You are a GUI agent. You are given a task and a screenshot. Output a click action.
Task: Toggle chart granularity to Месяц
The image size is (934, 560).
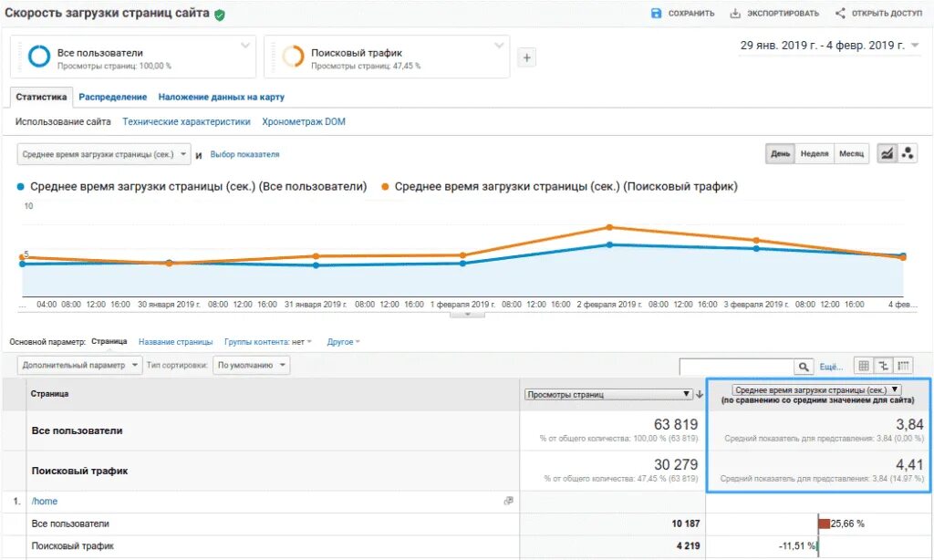(x=851, y=154)
